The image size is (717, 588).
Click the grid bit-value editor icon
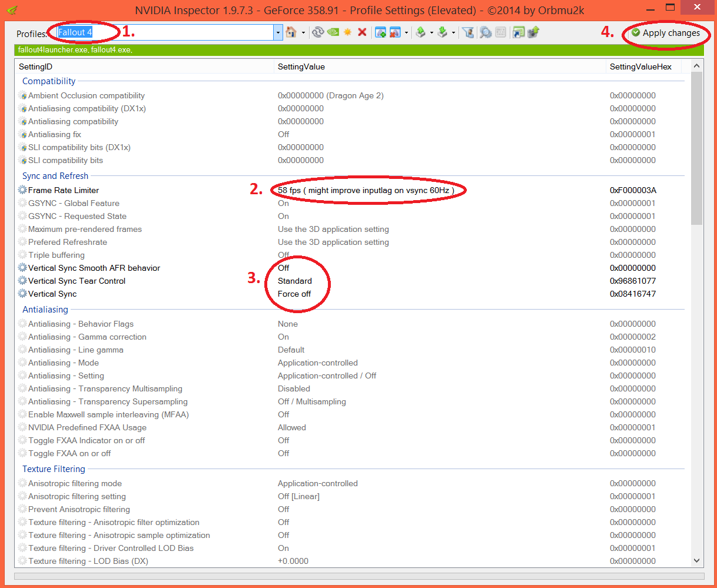point(500,32)
